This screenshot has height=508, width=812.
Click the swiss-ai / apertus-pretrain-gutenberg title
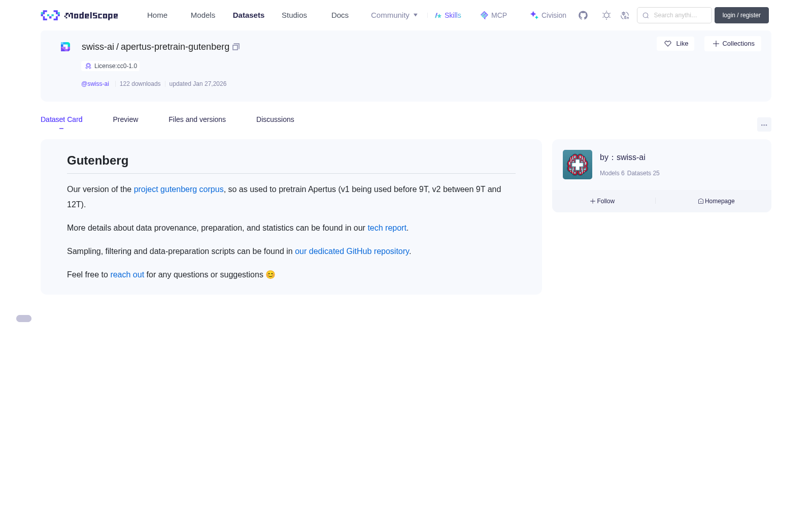(155, 47)
